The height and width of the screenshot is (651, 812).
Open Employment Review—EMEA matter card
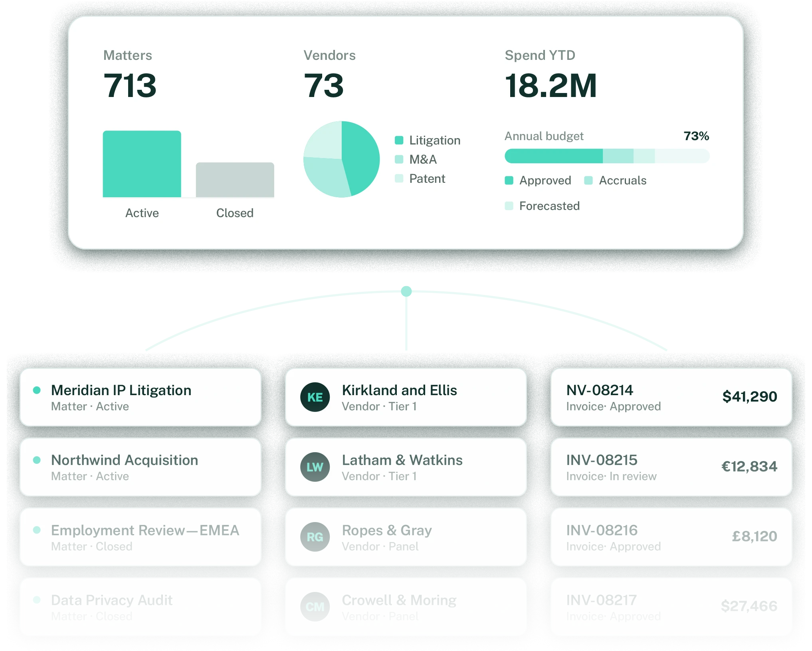(141, 537)
